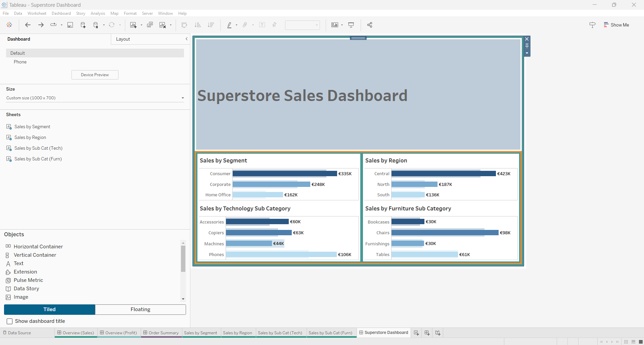Click the New Data Source icon
This screenshot has width=644, height=345.
point(83,25)
